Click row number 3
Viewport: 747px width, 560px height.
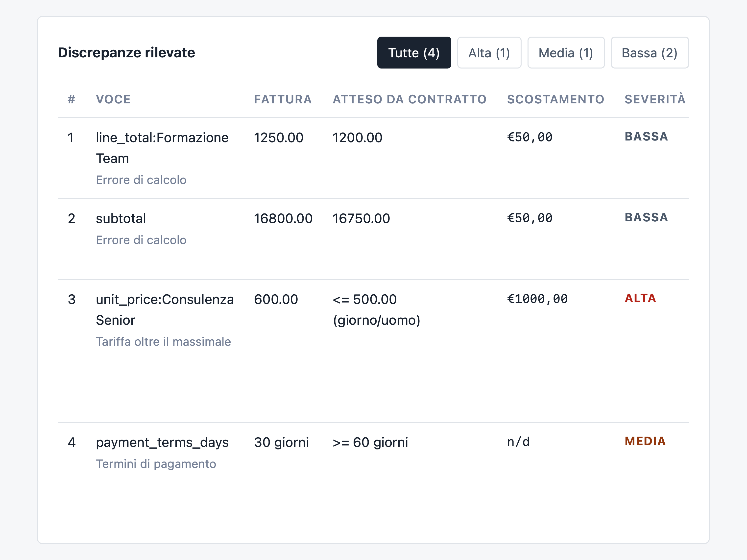[72, 299]
